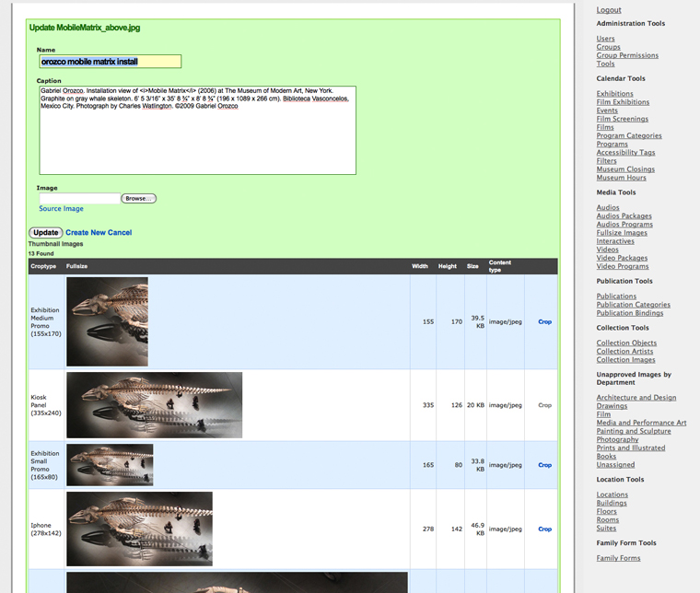Open Group Permissions in Administration Tools

[627, 56]
